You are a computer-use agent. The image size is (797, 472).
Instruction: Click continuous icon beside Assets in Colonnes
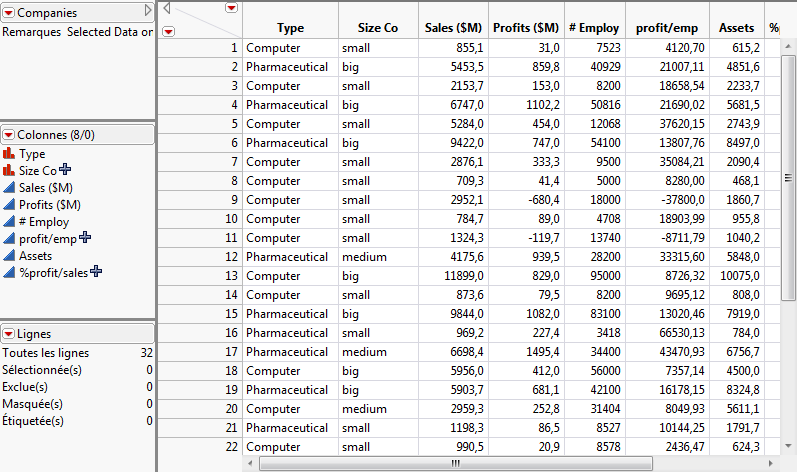(9, 256)
